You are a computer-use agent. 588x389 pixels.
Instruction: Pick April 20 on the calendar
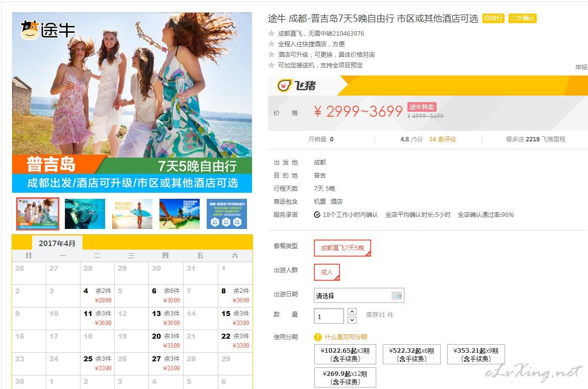tap(166, 341)
